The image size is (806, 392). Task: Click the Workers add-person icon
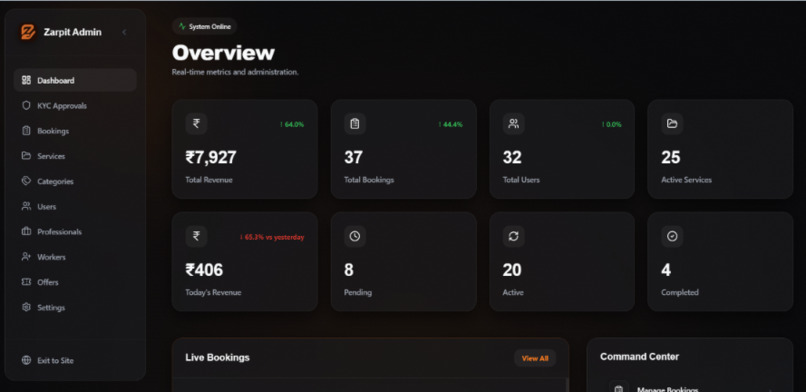[26, 256]
